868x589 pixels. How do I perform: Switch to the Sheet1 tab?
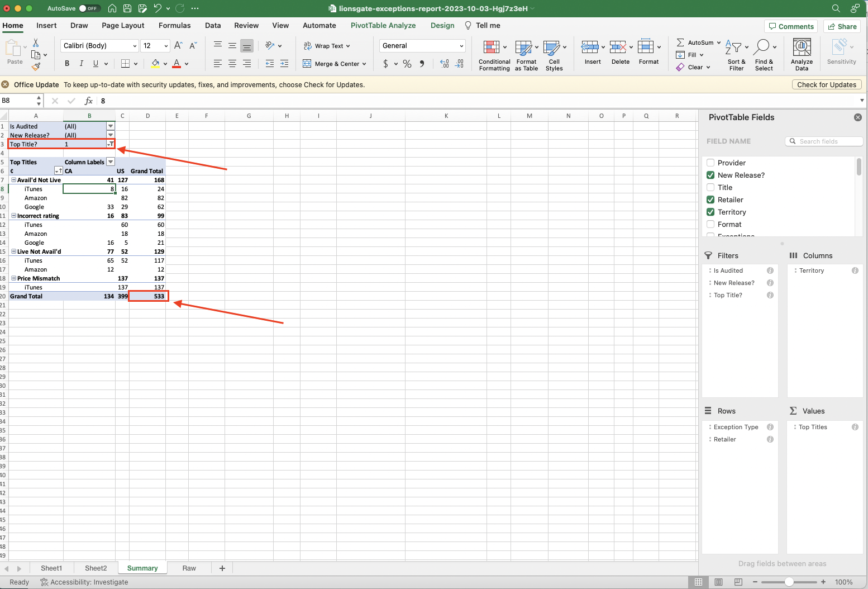(x=51, y=568)
